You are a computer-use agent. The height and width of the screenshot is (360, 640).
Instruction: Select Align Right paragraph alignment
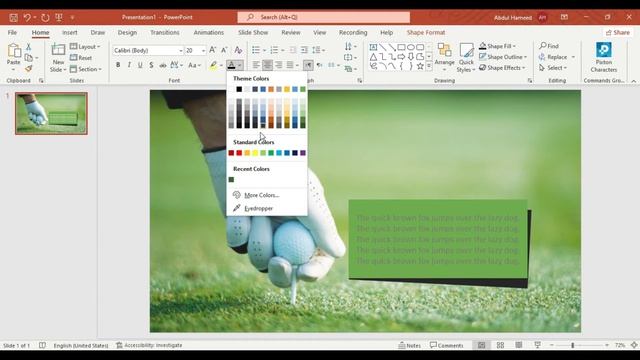(279, 65)
